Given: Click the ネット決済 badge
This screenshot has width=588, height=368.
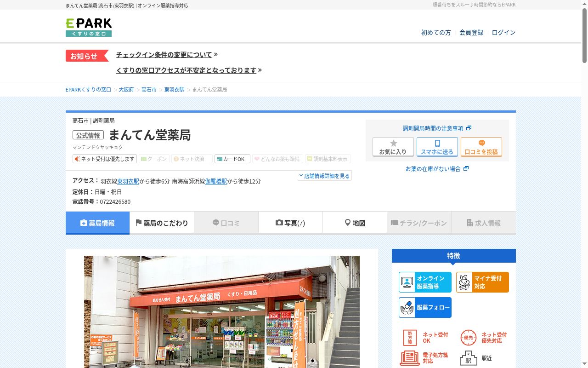Looking at the screenshot, I should coord(192,159).
